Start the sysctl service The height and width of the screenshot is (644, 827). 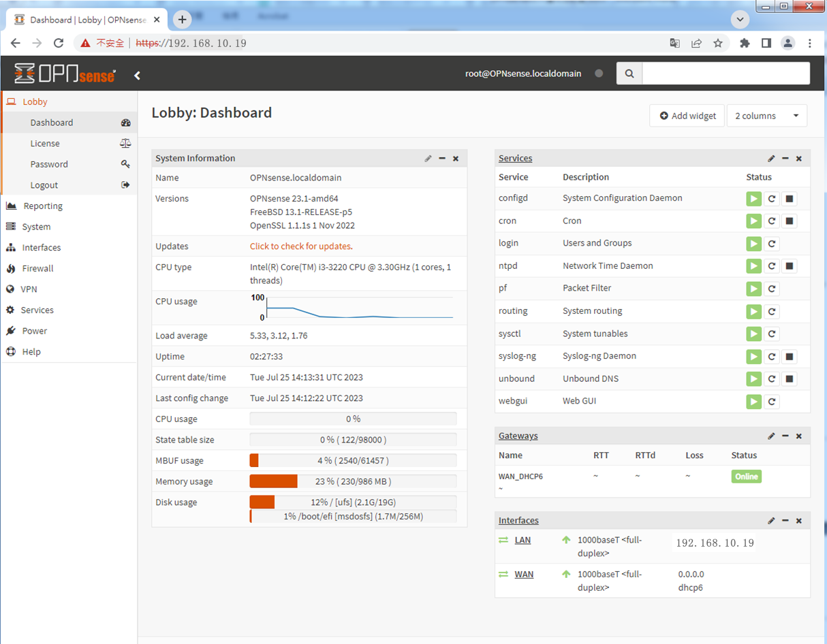[x=753, y=334]
